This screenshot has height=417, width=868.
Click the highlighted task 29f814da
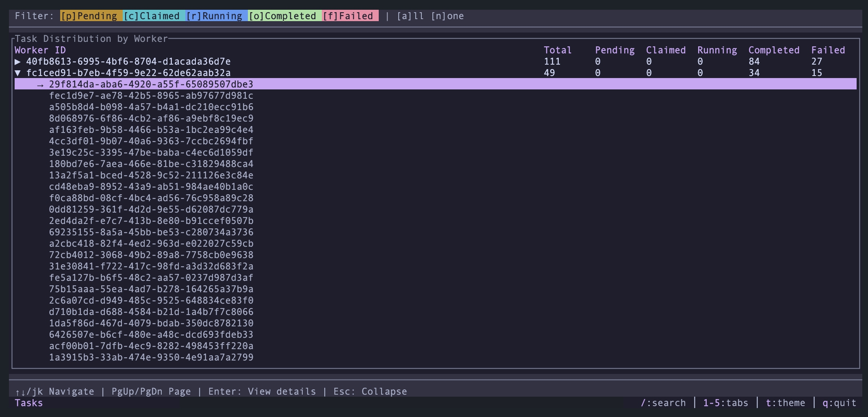[x=151, y=85]
